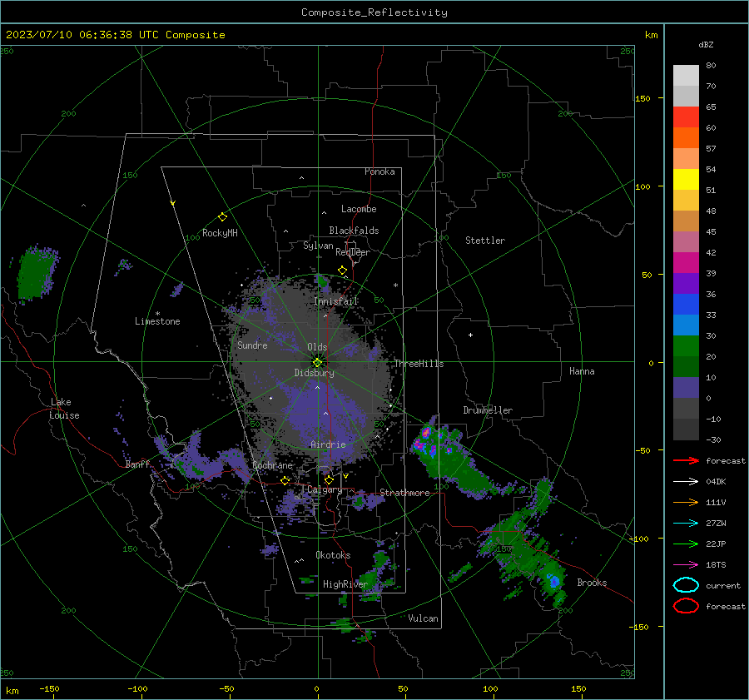Pick the purple 39 dBZ swatch

pyautogui.click(x=686, y=283)
